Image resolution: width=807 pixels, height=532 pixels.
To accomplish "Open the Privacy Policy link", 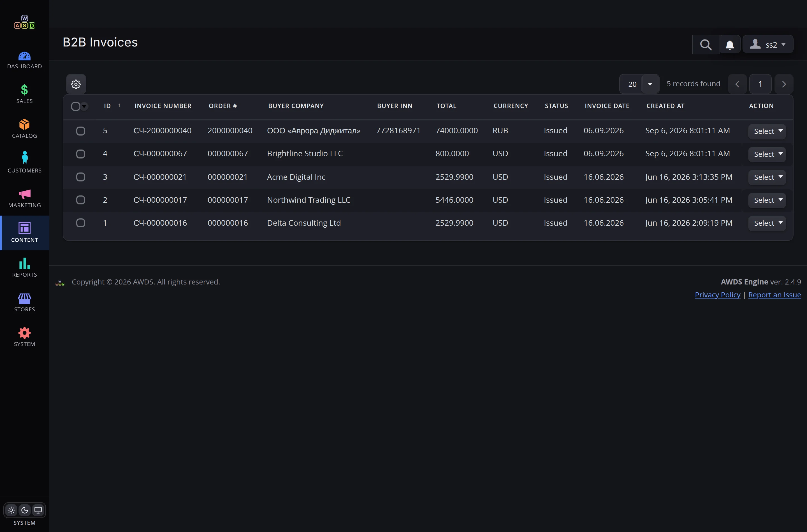I will [x=717, y=295].
